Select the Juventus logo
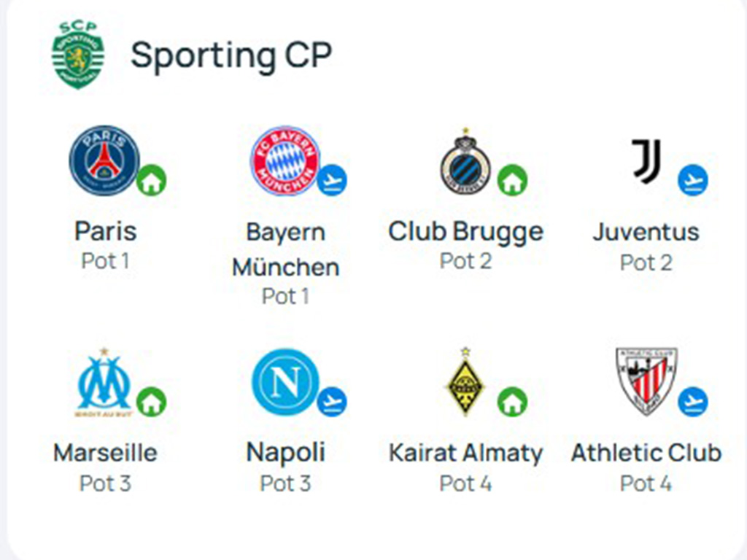Image resolution: width=747 pixels, height=560 pixels. (646, 161)
